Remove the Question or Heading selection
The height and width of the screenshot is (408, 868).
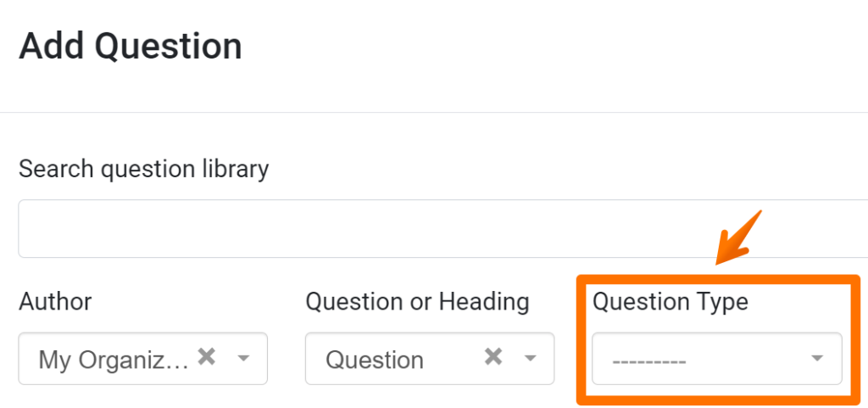492,357
